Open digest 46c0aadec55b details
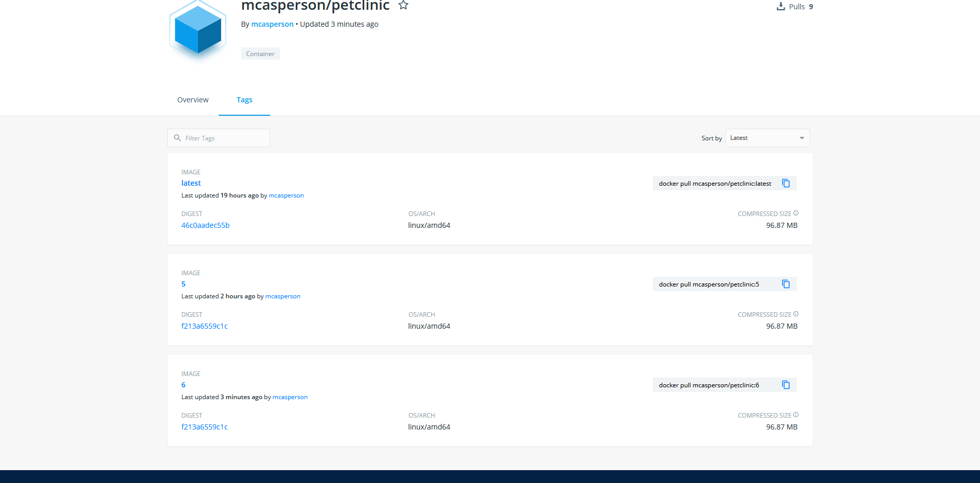This screenshot has width=980, height=483. 205,225
